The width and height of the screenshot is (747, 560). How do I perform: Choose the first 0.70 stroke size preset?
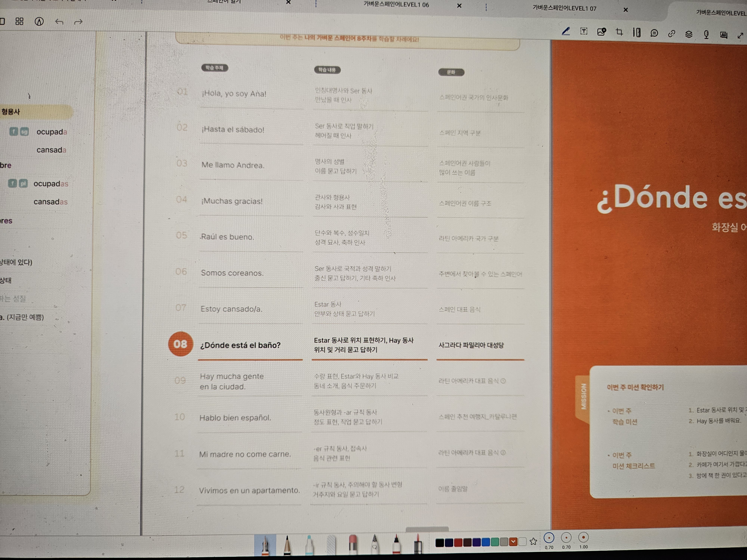tap(549, 538)
